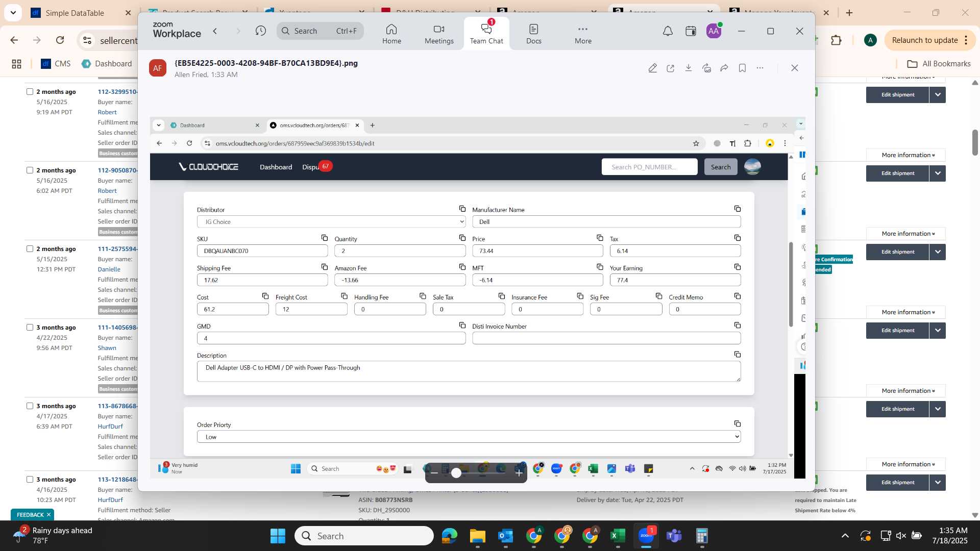
Task: Open Outlook from taskbar
Action: [505, 536]
